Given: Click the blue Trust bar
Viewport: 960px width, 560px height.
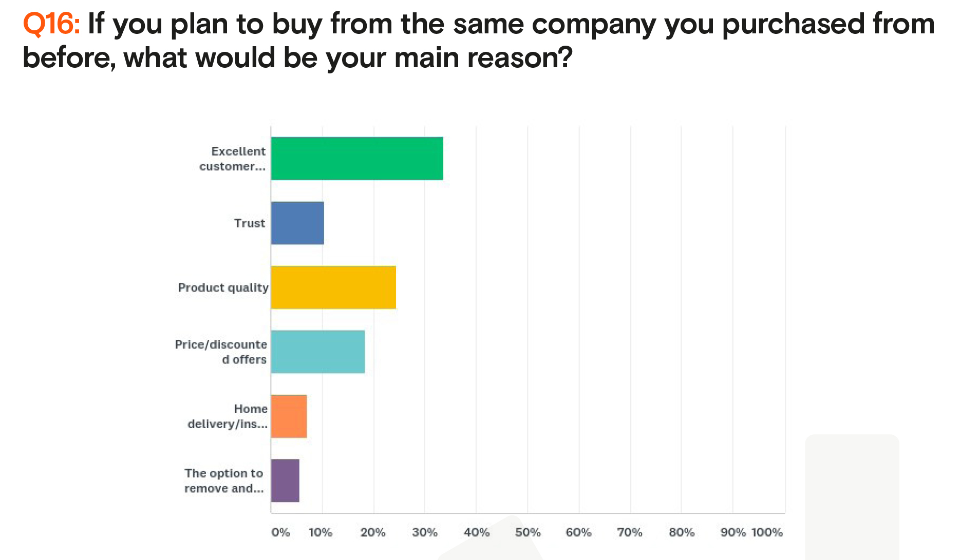Looking at the screenshot, I should [297, 223].
